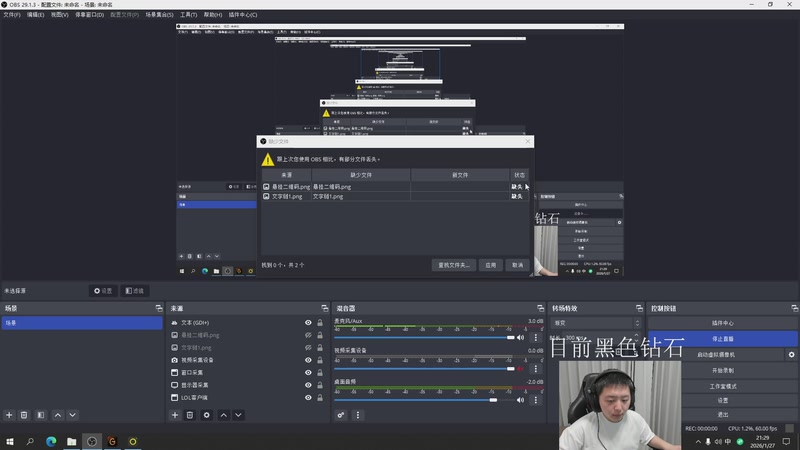
Task: Switch to OBS Studio taskbar icon
Action: [x=92, y=441]
